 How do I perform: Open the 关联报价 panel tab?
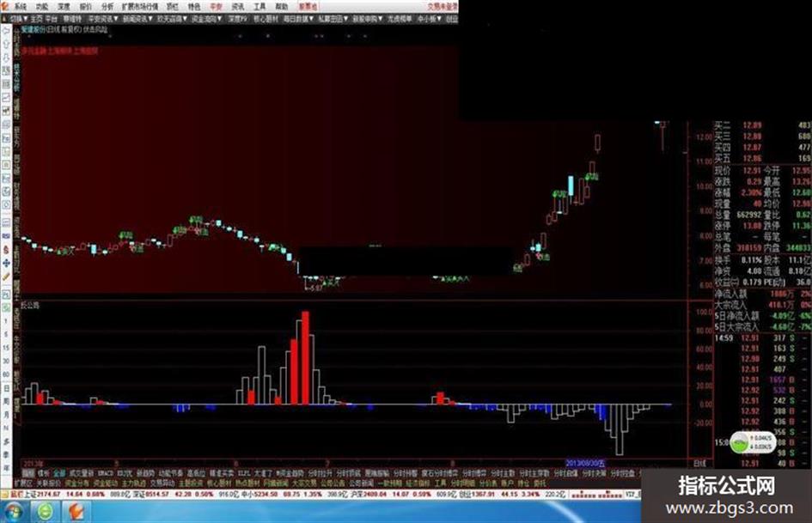pos(48,483)
